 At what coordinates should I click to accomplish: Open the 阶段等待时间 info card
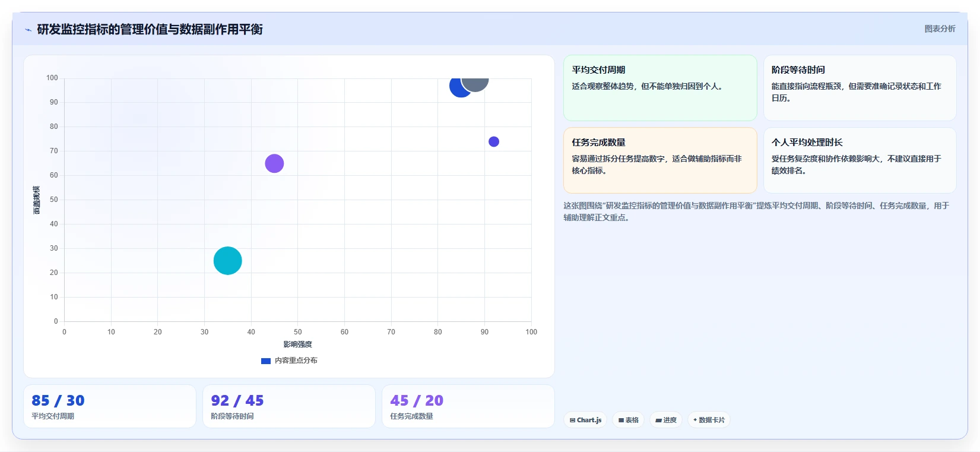coord(860,88)
